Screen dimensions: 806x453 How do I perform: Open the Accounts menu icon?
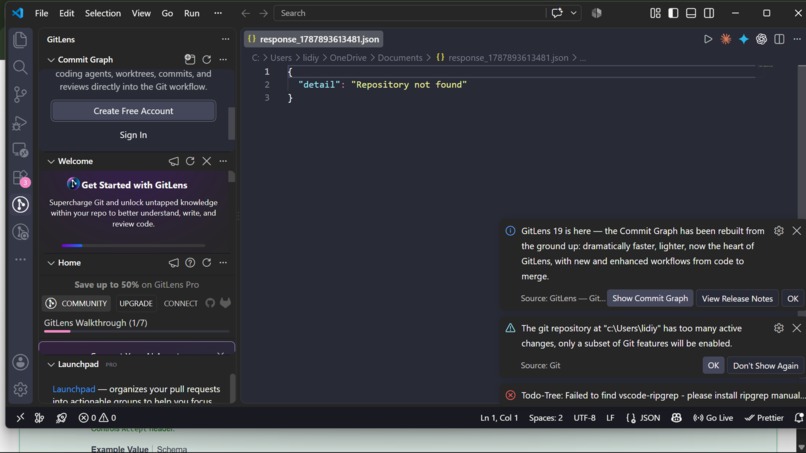(20, 362)
